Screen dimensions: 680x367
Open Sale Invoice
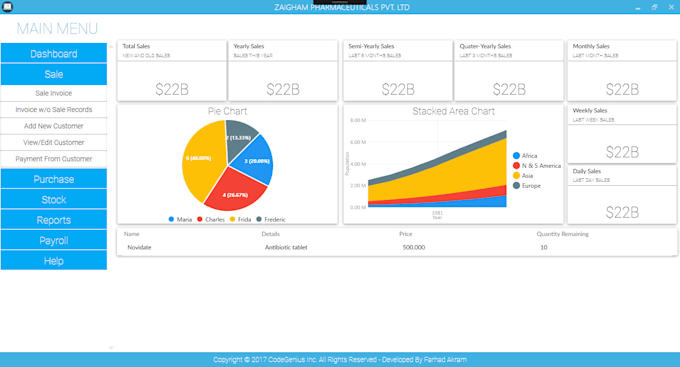click(x=54, y=93)
